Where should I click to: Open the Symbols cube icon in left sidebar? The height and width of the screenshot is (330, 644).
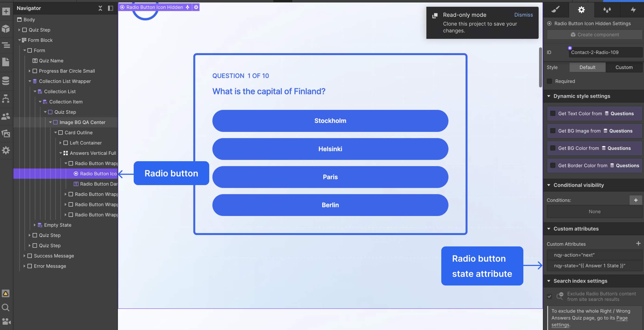[x=6, y=28]
